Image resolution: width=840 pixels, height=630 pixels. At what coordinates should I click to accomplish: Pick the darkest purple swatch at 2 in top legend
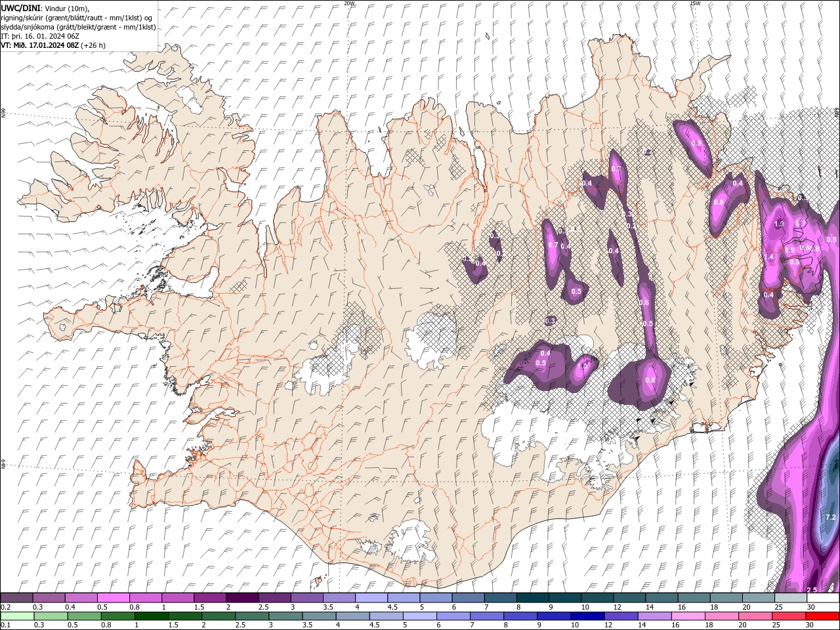coord(242,598)
